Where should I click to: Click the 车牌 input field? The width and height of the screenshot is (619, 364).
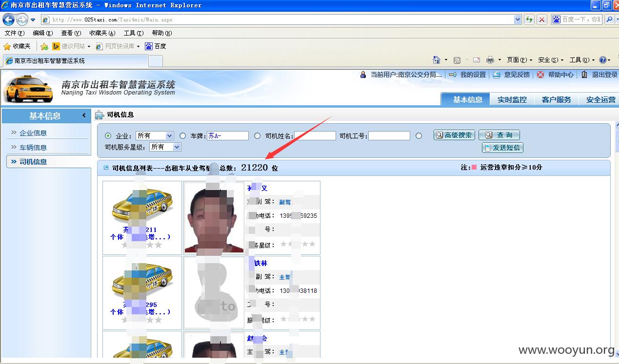[x=228, y=136]
